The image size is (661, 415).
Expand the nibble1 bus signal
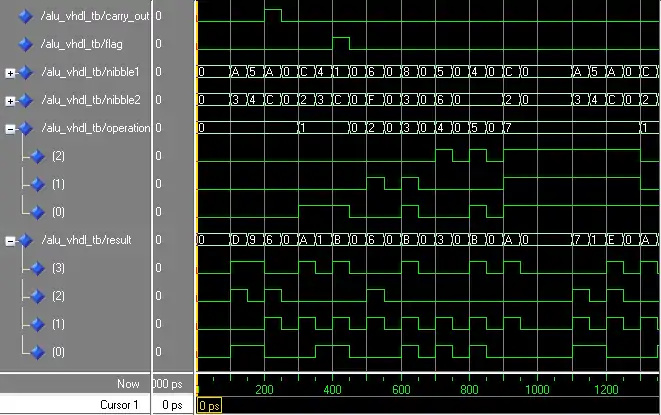point(10,73)
